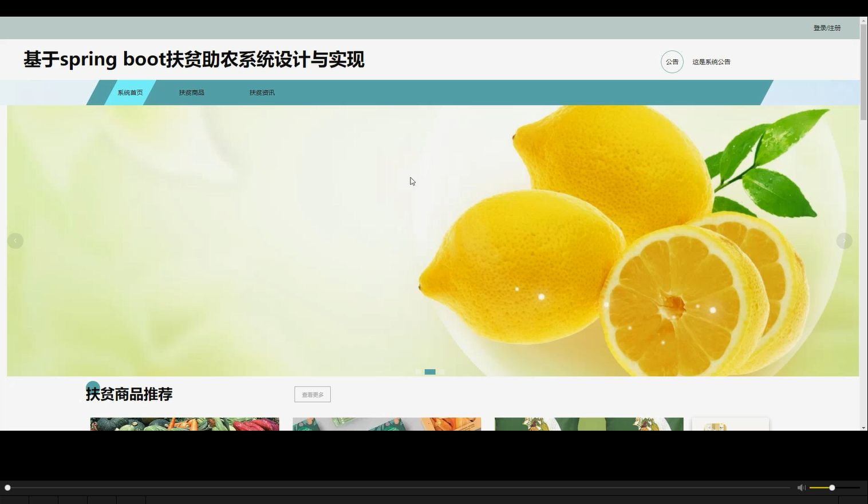Click the scrollbar up arrow at top right

pyautogui.click(x=863, y=21)
